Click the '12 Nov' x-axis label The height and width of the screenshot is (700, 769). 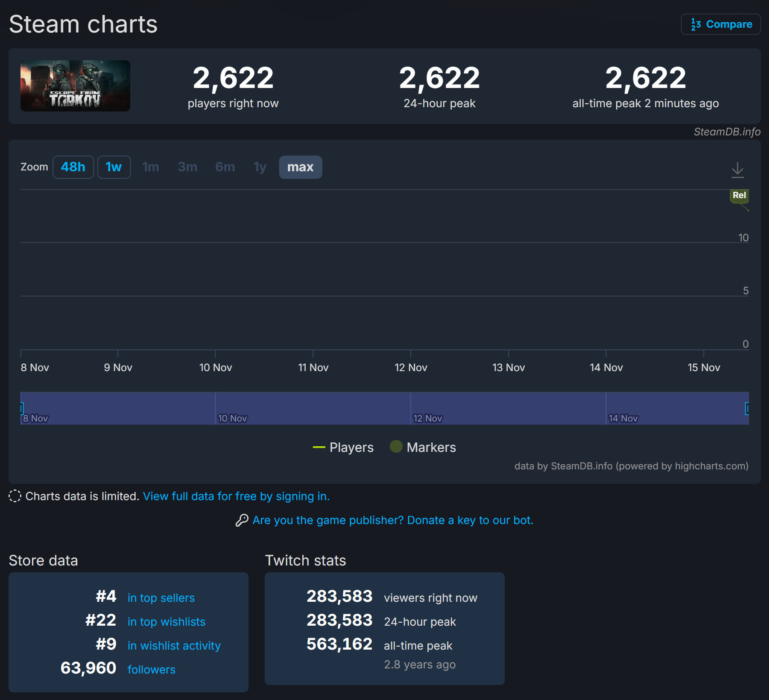(411, 368)
